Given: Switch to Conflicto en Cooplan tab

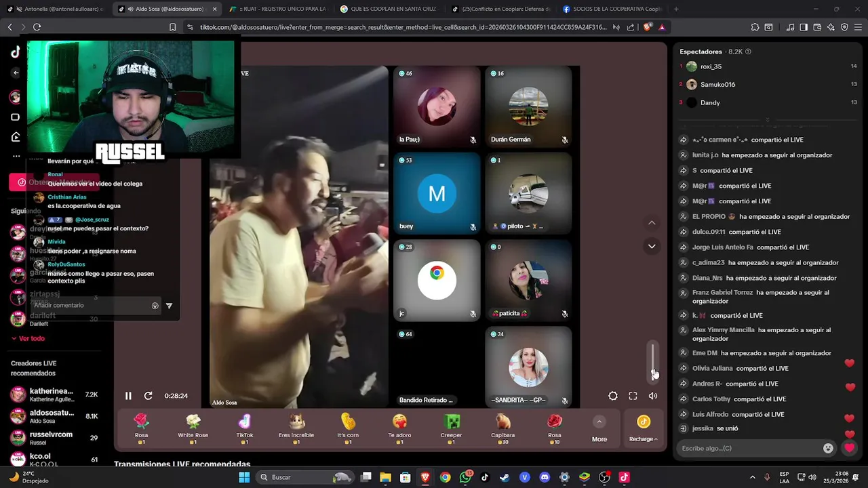Looking at the screenshot, I should [x=500, y=9].
